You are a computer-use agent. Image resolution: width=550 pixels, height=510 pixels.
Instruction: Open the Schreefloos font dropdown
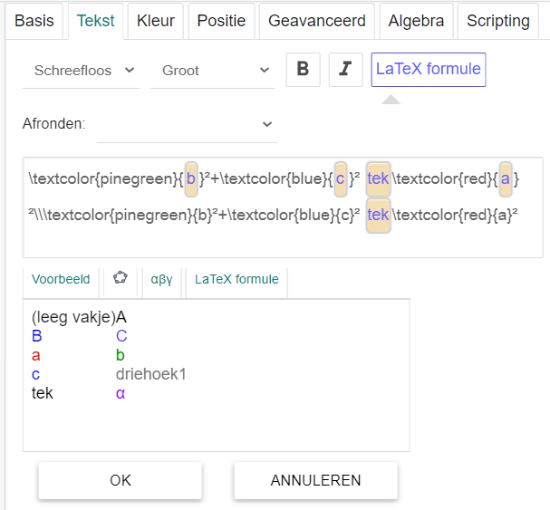(81, 71)
